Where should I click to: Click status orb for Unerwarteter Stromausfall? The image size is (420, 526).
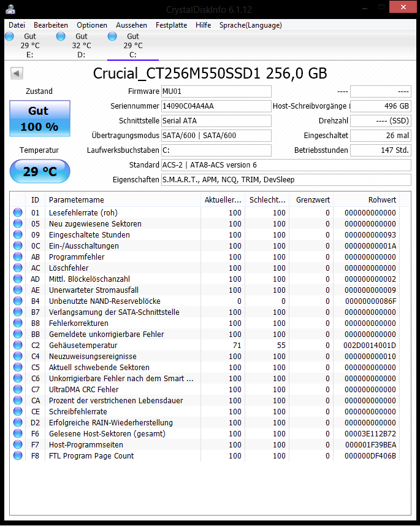tap(18, 290)
